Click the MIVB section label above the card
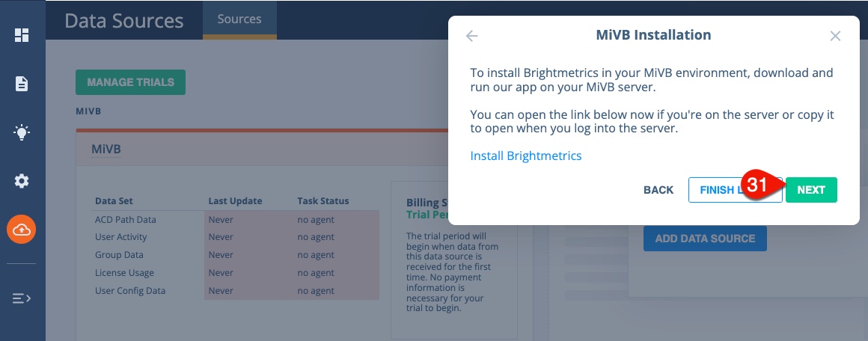868x341 pixels. pyautogui.click(x=88, y=111)
